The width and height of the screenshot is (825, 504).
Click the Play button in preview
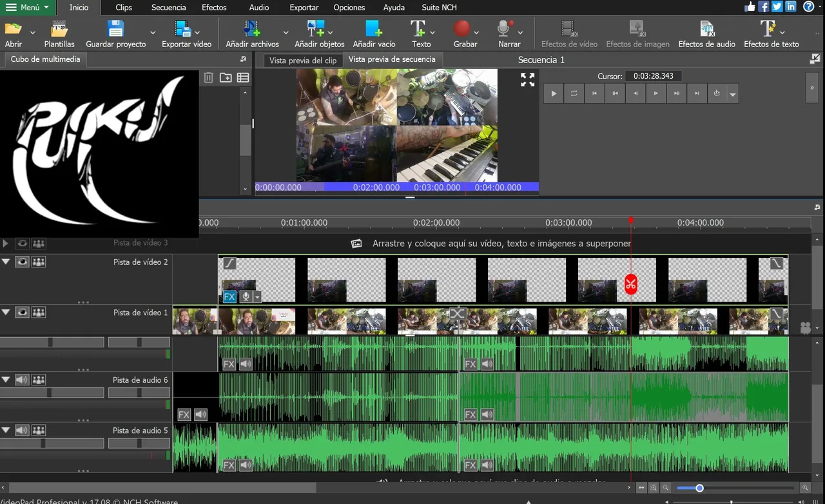coord(553,93)
